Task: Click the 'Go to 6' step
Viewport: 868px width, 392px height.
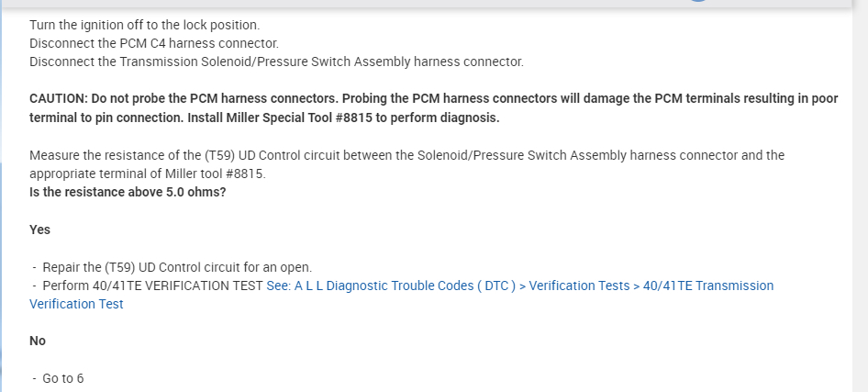Action: (x=62, y=378)
